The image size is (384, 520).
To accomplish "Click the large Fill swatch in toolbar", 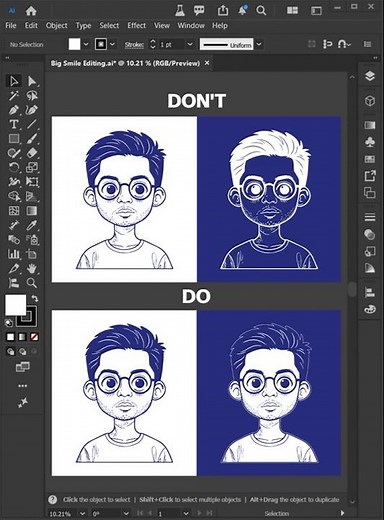I will 15,305.
